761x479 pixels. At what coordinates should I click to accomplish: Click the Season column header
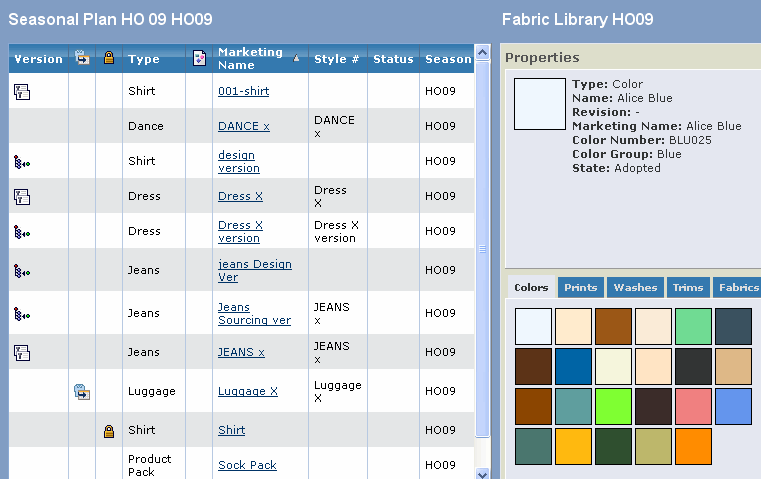448,59
